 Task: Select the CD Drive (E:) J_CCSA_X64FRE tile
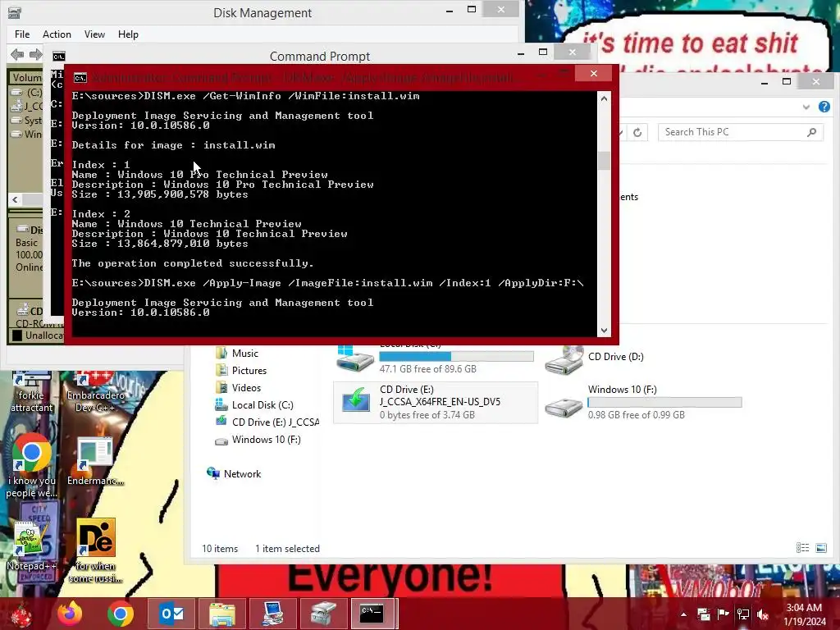pos(436,402)
